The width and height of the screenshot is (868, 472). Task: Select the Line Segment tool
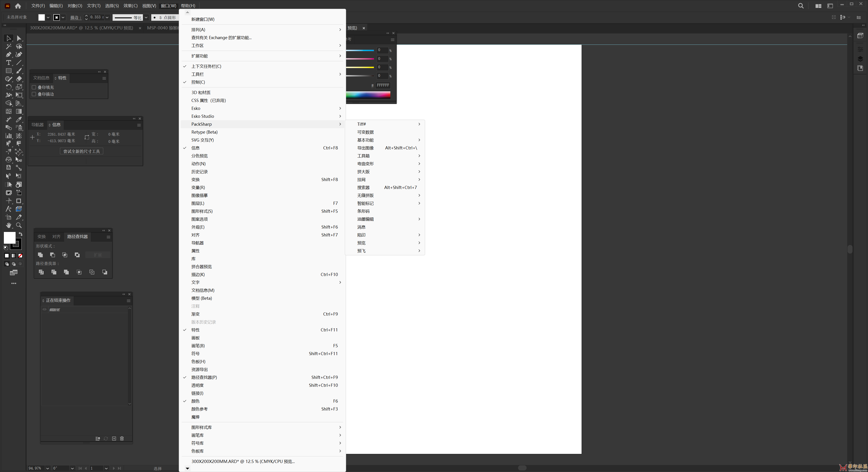[19, 63]
